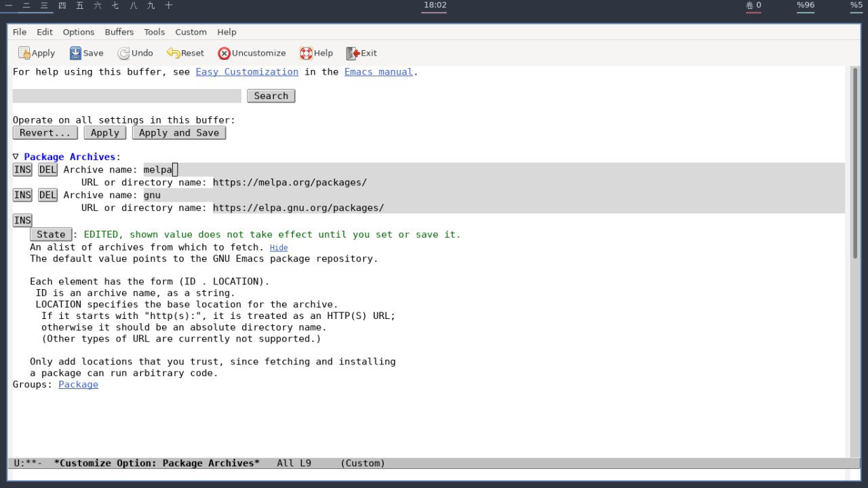Viewport: 868px width, 488px height.
Task: Click the Save toolbar icon
Action: coord(86,53)
